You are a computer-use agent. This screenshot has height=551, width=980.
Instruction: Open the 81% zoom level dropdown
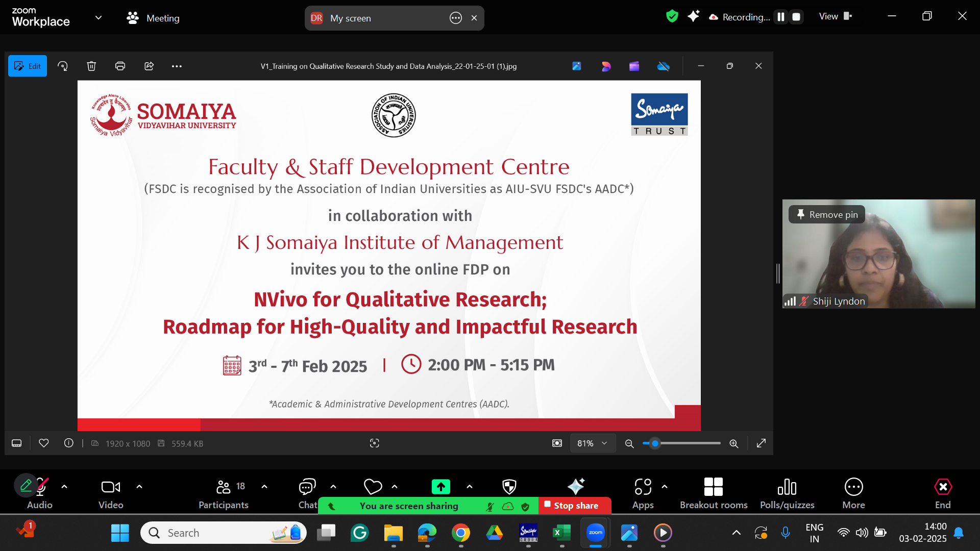pos(593,443)
